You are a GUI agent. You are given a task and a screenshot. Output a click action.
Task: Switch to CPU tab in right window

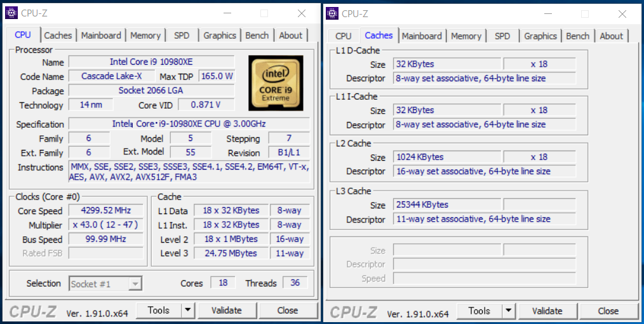344,36
